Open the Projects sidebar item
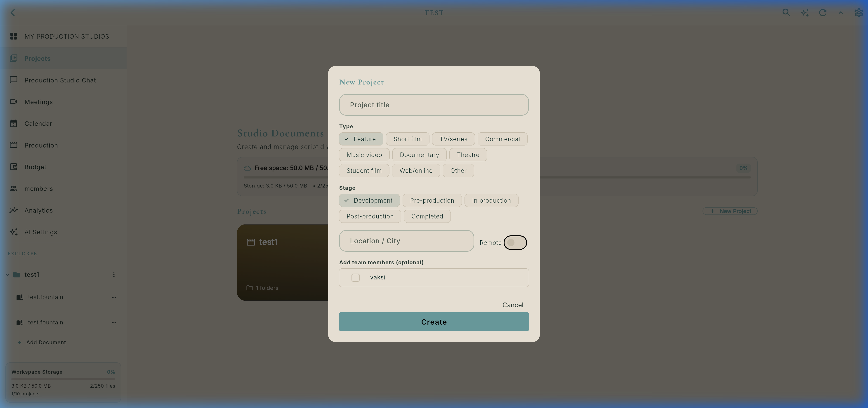This screenshot has height=408, width=868. tap(63, 58)
